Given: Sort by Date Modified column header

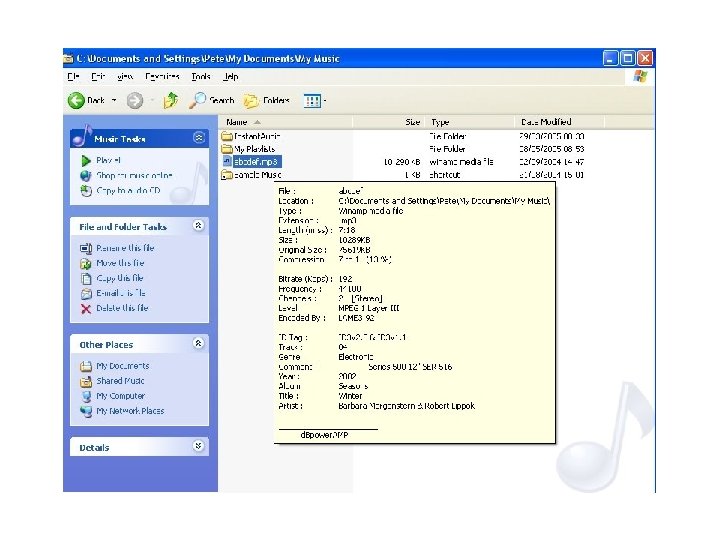Looking at the screenshot, I should [x=560, y=122].
